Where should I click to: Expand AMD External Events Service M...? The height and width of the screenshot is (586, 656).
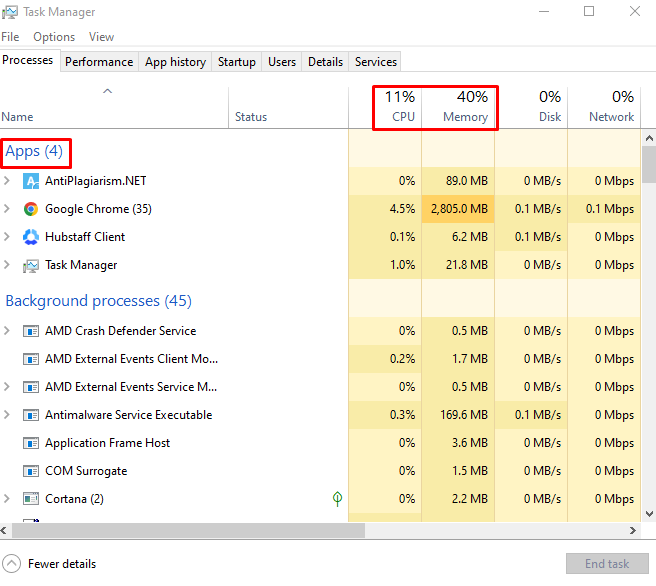(x=7, y=386)
